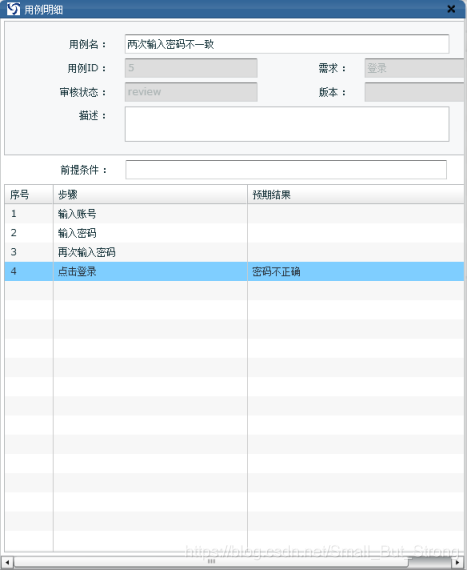Screen dimensions: 468x570
Task: Click sequence number 3 cell
Action: (x=29, y=252)
